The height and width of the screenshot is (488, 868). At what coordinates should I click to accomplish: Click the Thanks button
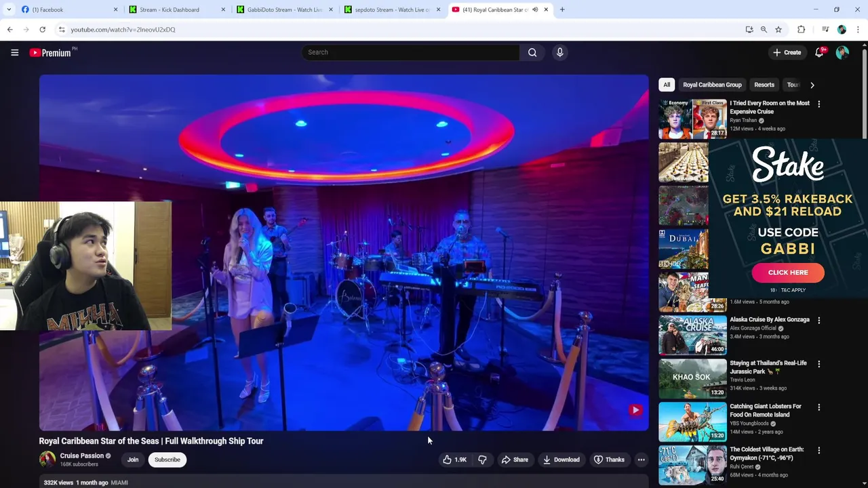click(609, 460)
